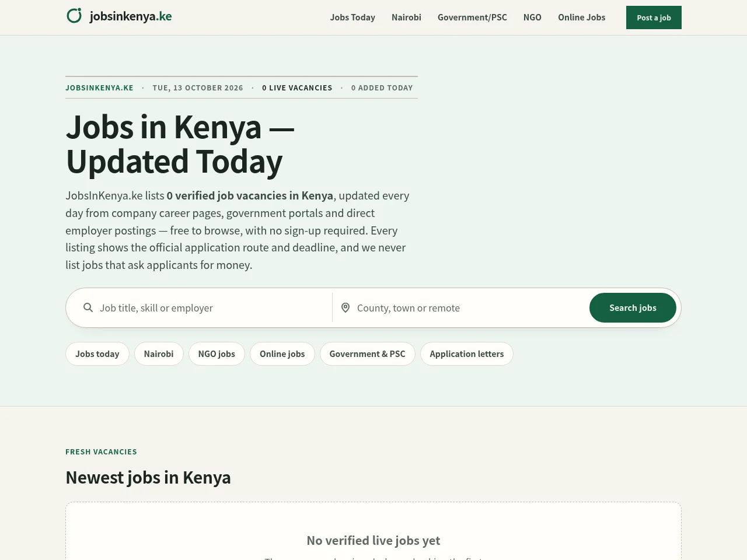This screenshot has width=747, height=560.
Task: Select the Online jobs chip
Action: pos(282,354)
